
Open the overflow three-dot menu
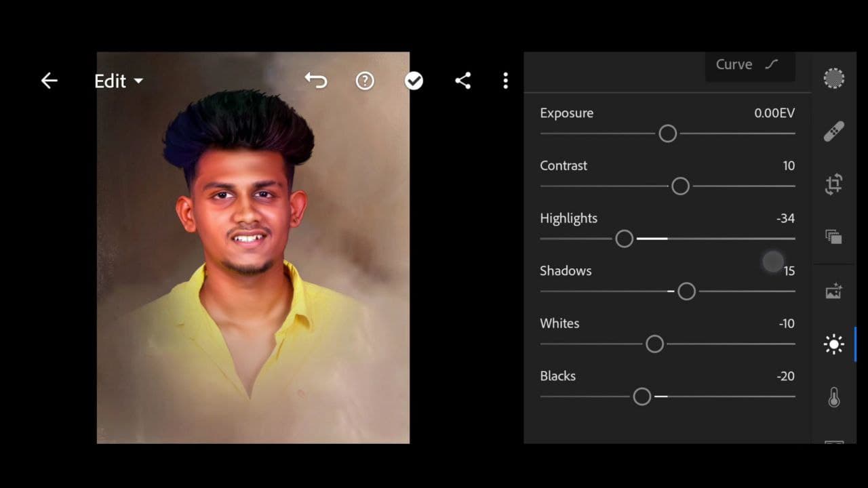pyautogui.click(x=505, y=80)
